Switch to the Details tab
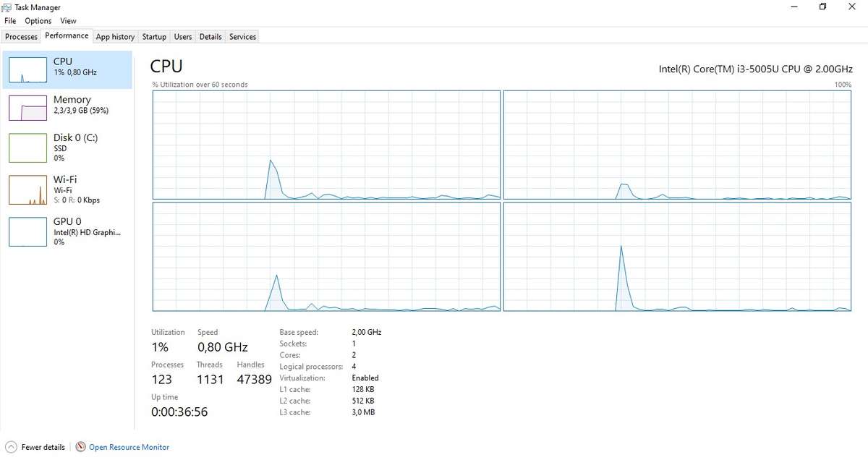868x460 pixels. click(210, 37)
